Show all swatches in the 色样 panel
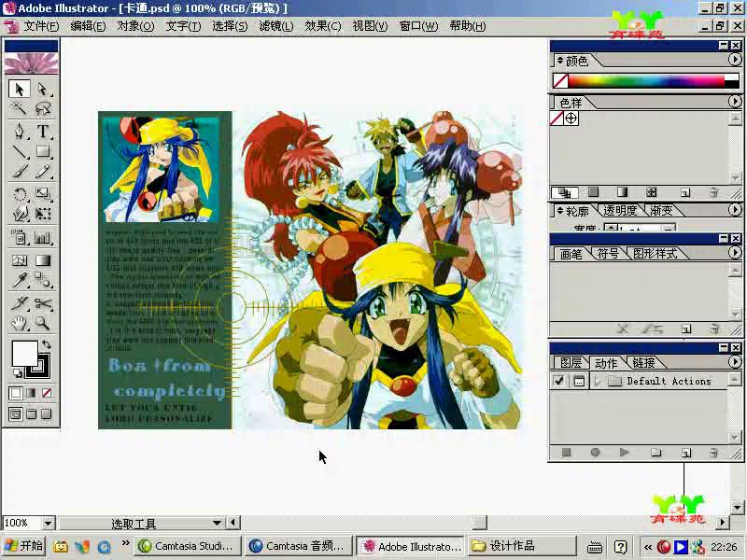 click(x=565, y=192)
